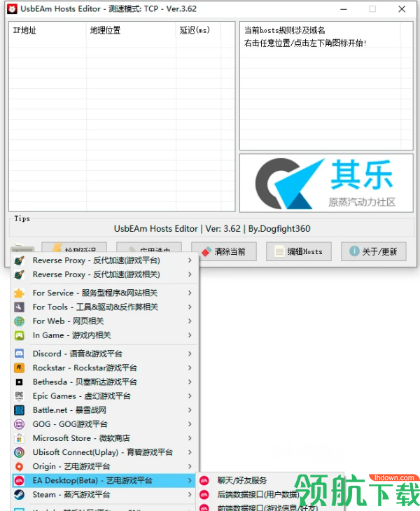
Task: Minimize the UsbEAm Hosts Editor window
Action: [x=344, y=9]
